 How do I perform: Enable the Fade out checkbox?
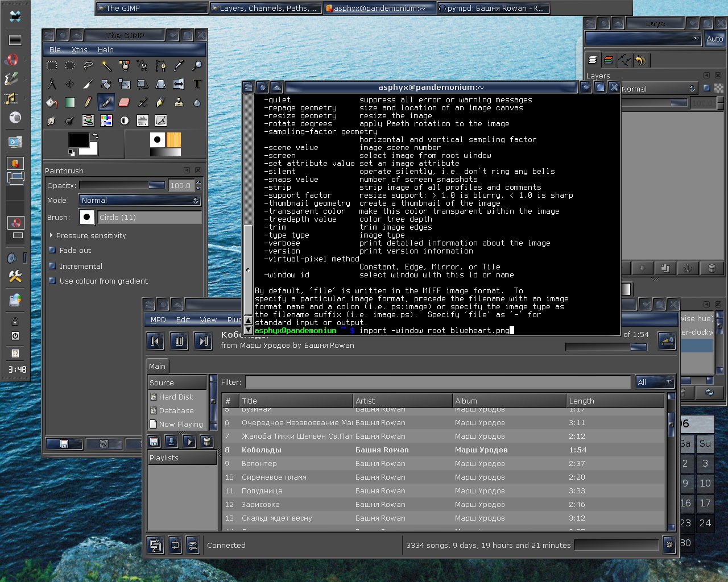(52, 250)
